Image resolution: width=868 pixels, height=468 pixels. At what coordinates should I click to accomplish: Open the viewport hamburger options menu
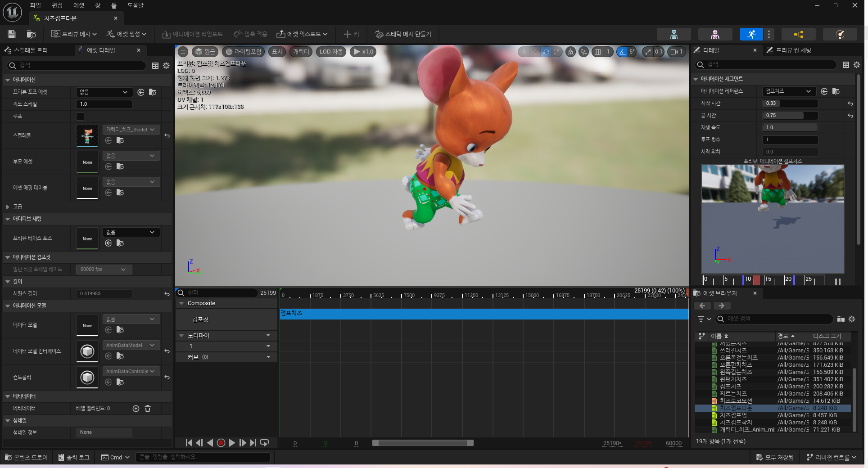click(x=183, y=52)
